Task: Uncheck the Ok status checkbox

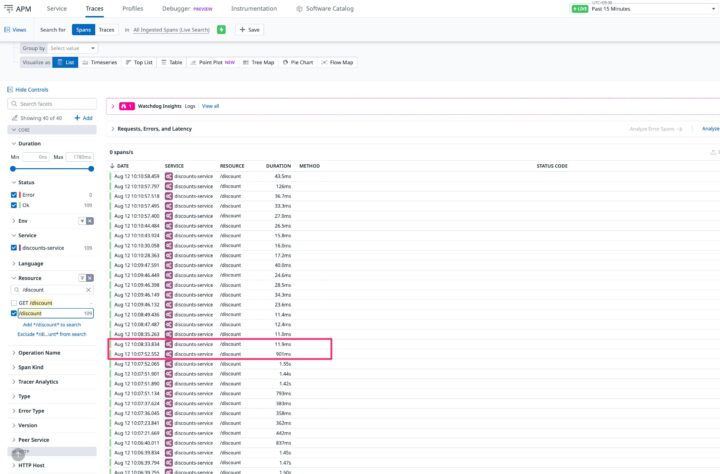Action: point(14,205)
